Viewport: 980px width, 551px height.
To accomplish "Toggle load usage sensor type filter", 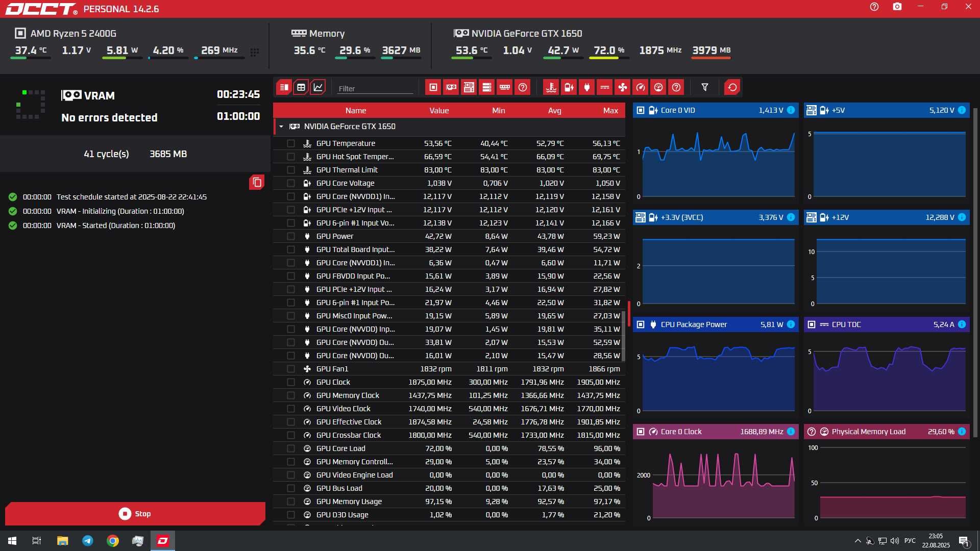I will point(658,87).
